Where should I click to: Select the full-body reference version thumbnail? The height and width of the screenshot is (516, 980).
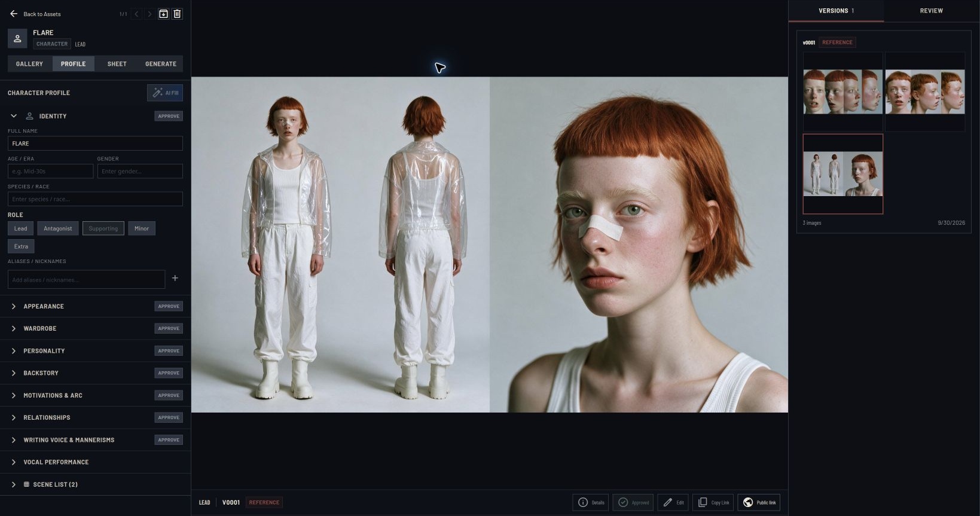[x=842, y=174]
